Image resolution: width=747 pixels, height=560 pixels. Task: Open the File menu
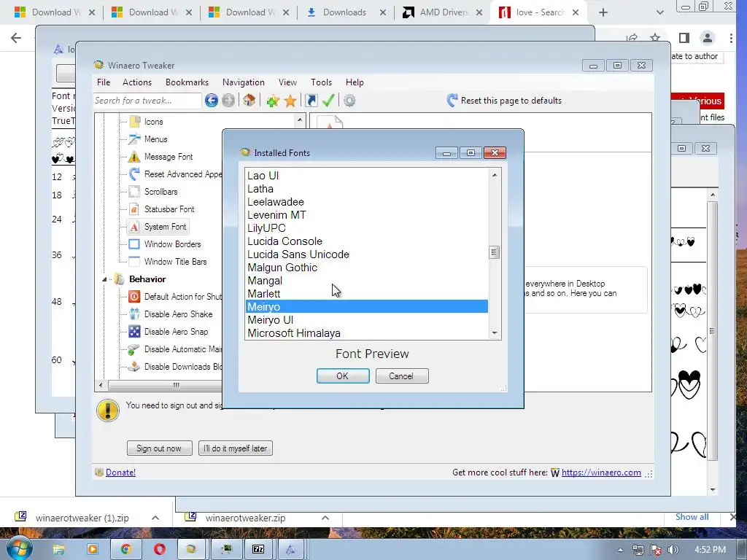point(104,82)
